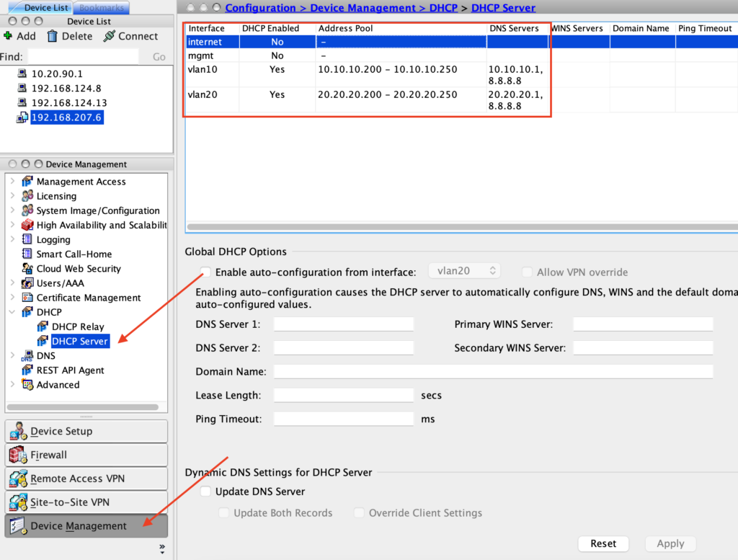The height and width of the screenshot is (560, 738).
Task: Click the Apply button
Action: pyautogui.click(x=670, y=543)
